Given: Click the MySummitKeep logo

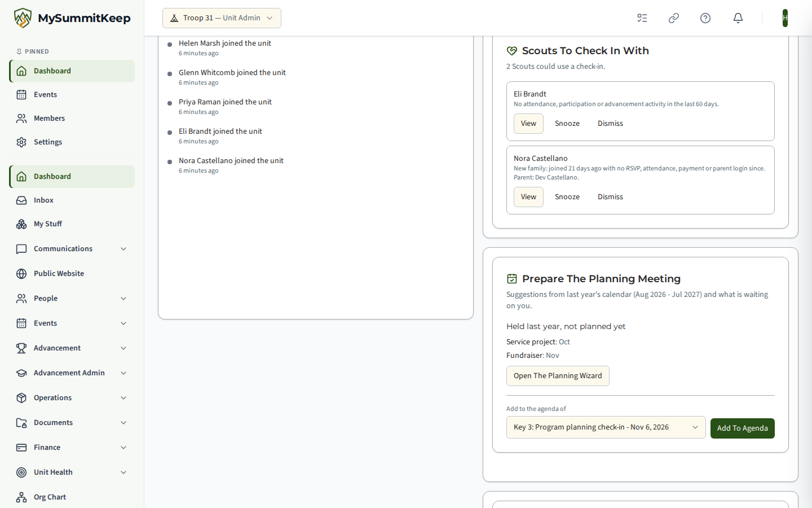Looking at the screenshot, I should pos(72,18).
